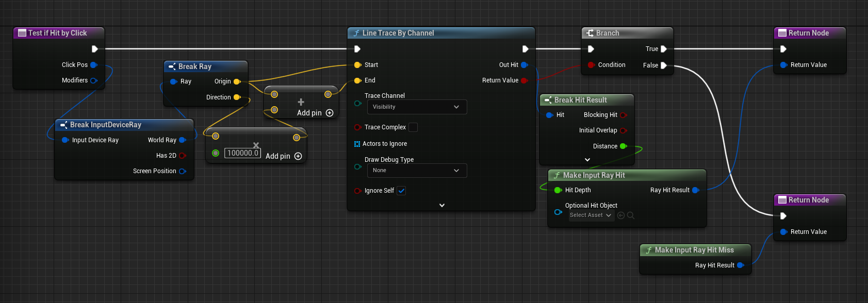Edit the 100000.0 multiplier value field

243,153
